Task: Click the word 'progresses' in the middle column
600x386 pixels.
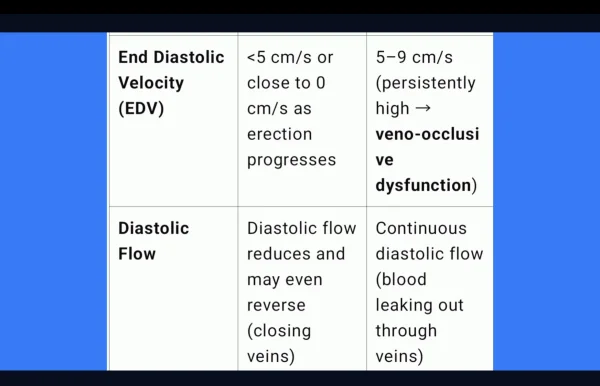Action: tap(291, 160)
